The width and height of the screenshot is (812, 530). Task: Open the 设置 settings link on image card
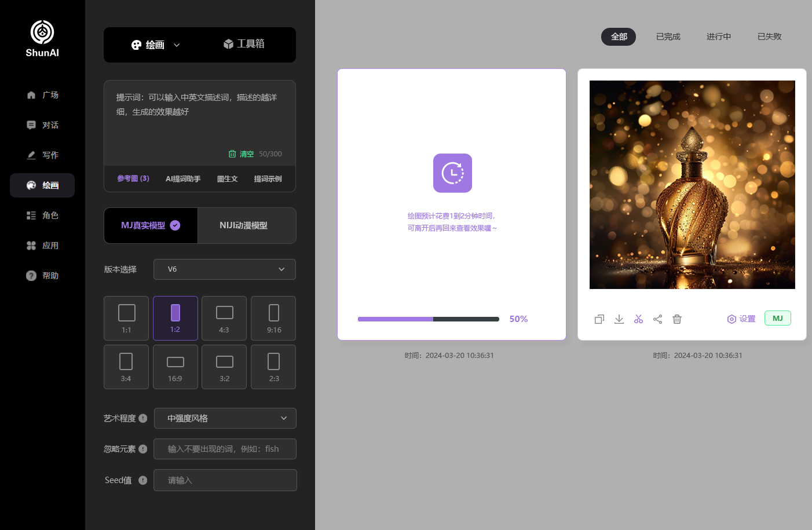coord(741,319)
